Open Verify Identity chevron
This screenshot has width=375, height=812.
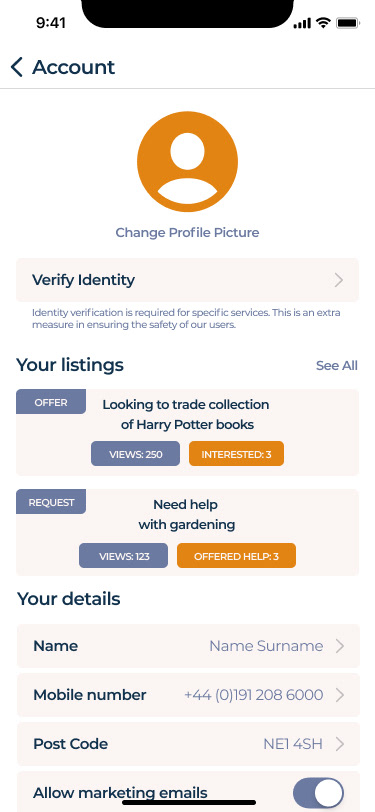click(x=339, y=280)
